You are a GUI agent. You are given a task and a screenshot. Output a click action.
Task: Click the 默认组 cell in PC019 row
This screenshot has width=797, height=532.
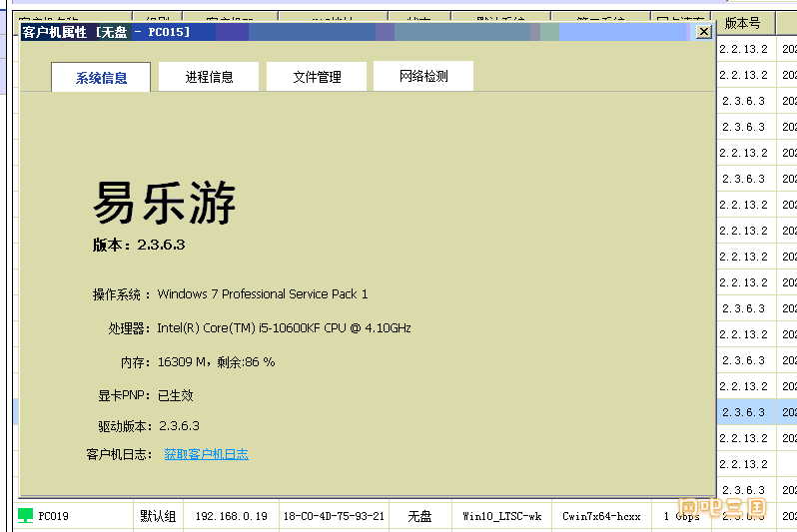158,516
